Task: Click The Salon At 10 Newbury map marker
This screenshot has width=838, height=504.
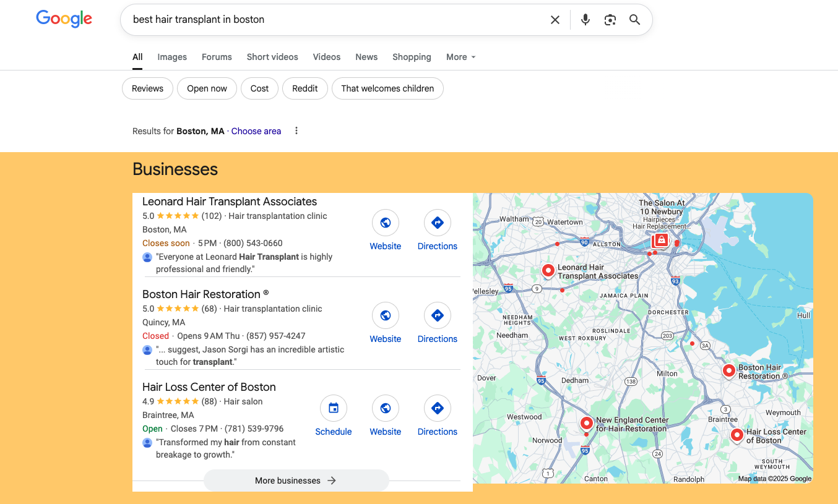Action: point(661,240)
